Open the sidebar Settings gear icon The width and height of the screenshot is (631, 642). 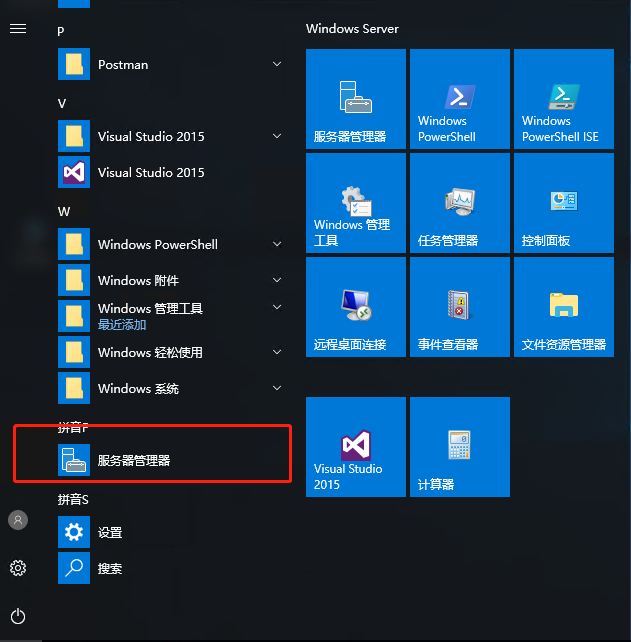coord(18,568)
